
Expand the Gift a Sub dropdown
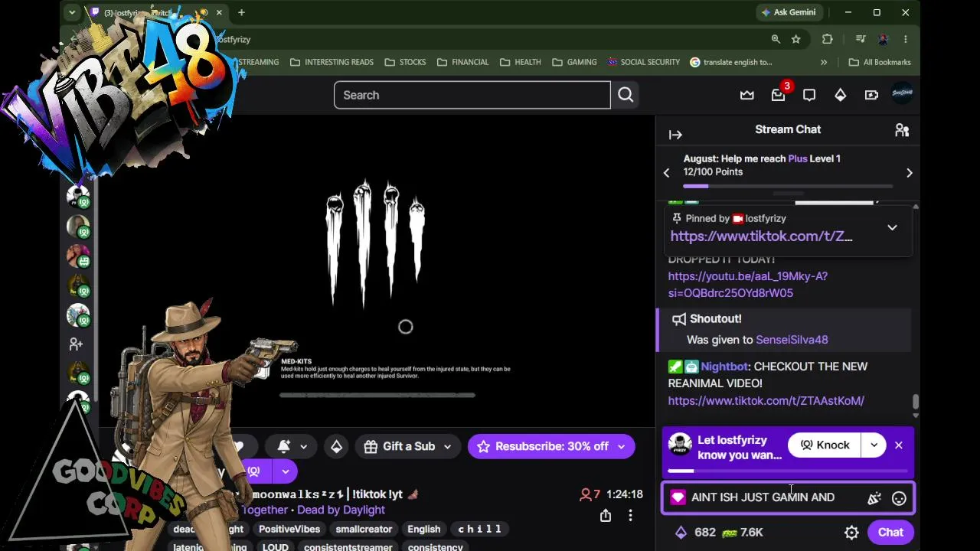pyautogui.click(x=447, y=446)
